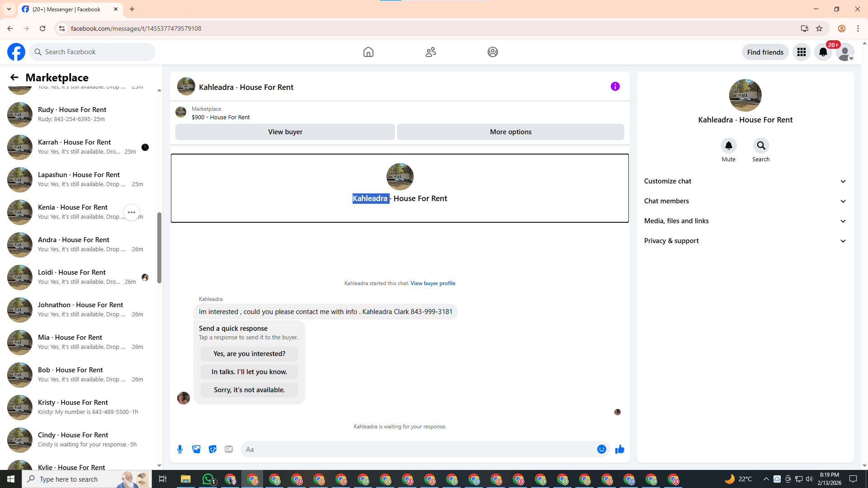The image size is (868, 488).
Task: Click the View buyer button
Action: pyautogui.click(x=285, y=132)
